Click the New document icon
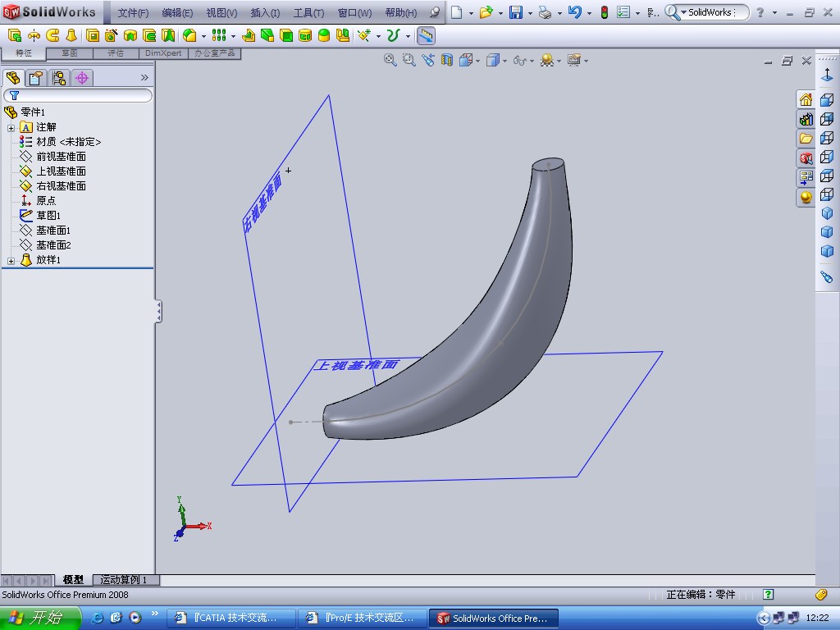This screenshot has width=840, height=630. [456, 12]
